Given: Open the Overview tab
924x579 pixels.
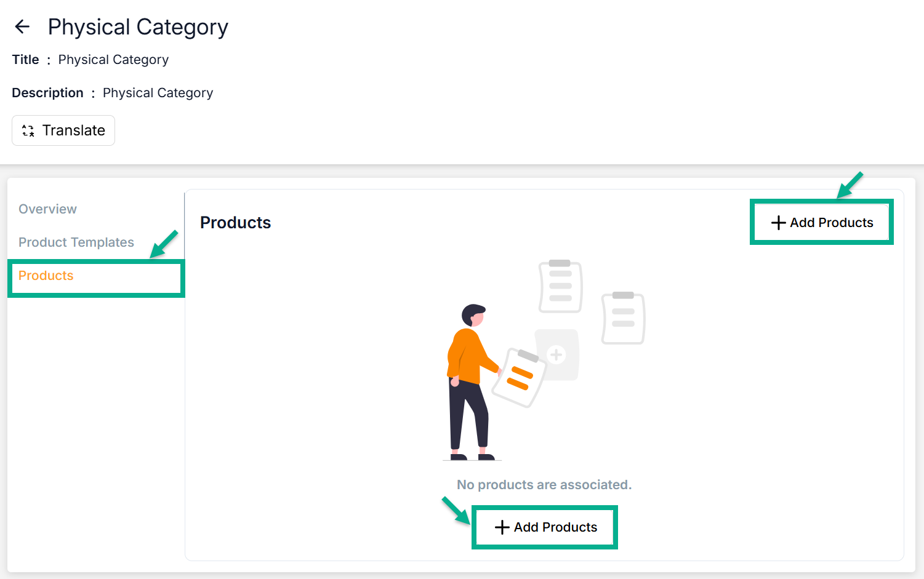Looking at the screenshot, I should 47,209.
